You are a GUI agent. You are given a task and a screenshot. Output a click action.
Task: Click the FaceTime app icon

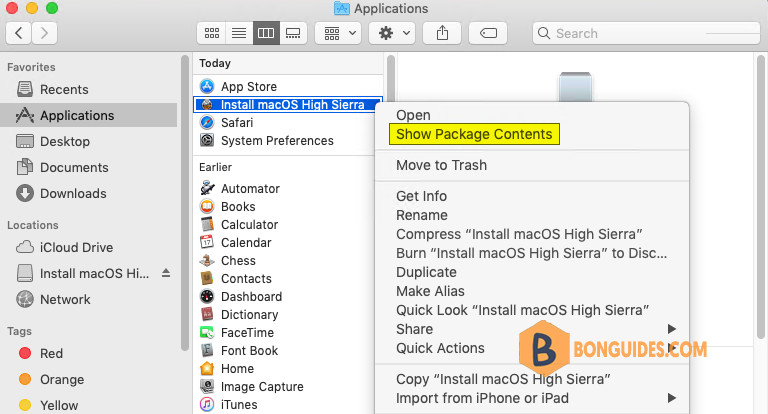pos(207,332)
